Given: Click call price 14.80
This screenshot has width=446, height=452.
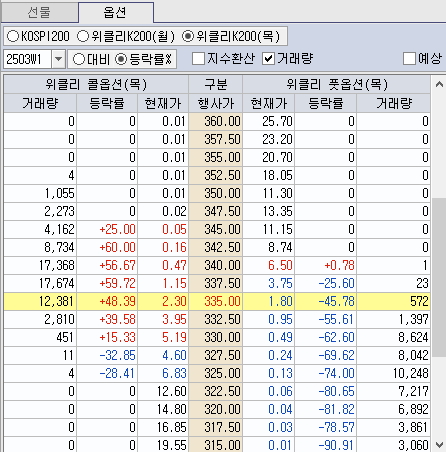Looking at the screenshot, I should click(163, 409).
